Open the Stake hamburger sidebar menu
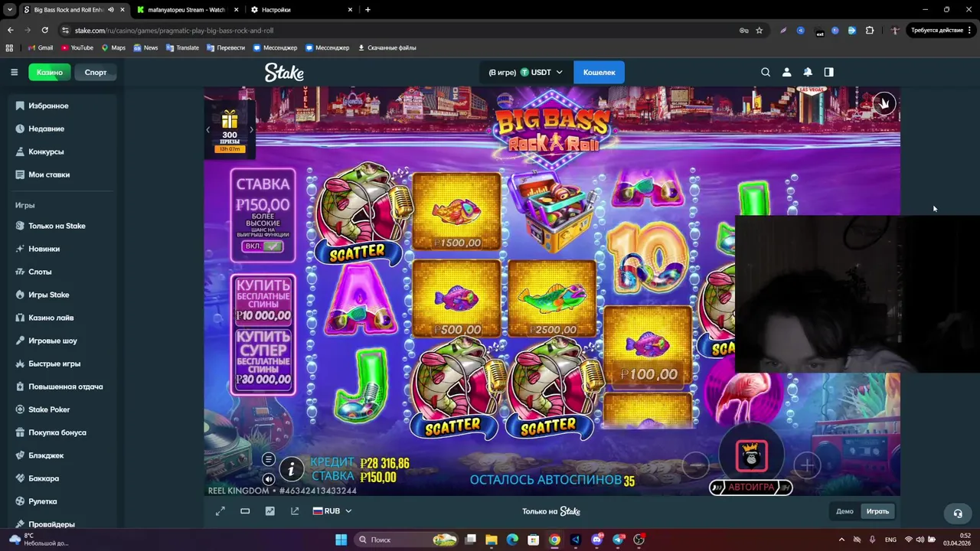Image resolution: width=980 pixels, height=551 pixels. pos(14,72)
